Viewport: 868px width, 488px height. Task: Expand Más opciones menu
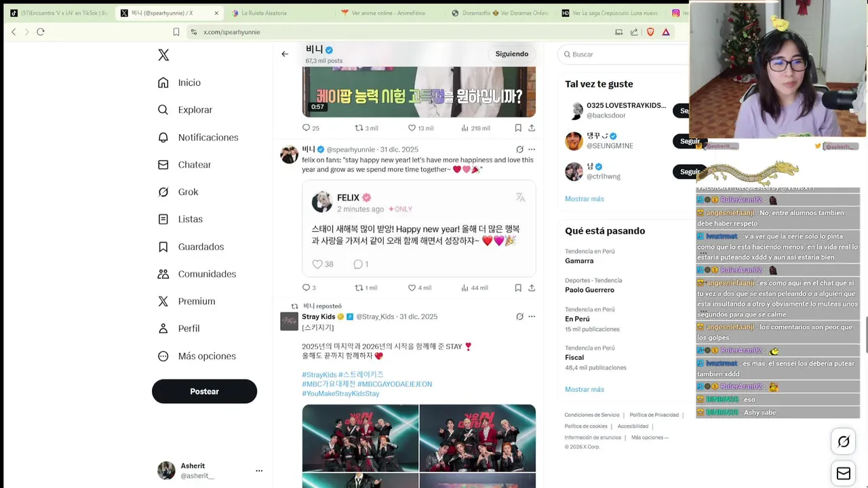point(197,356)
